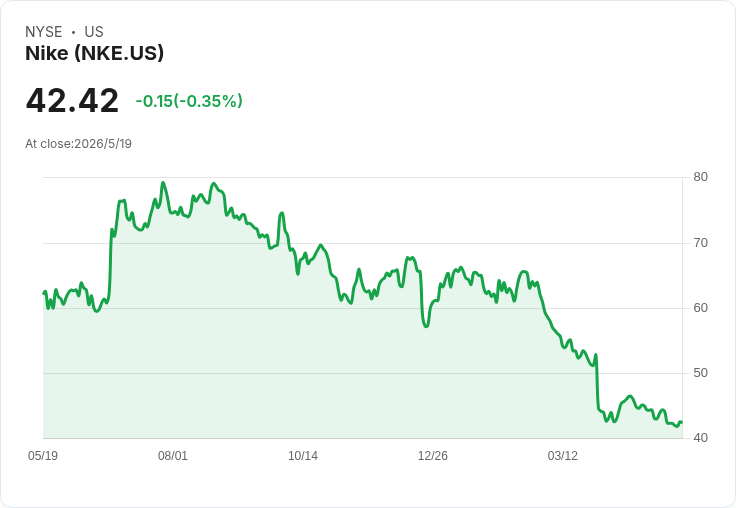The width and height of the screenshot is (736, 508).
Task: Click the 50 price level label
Action: coord(700,373)
